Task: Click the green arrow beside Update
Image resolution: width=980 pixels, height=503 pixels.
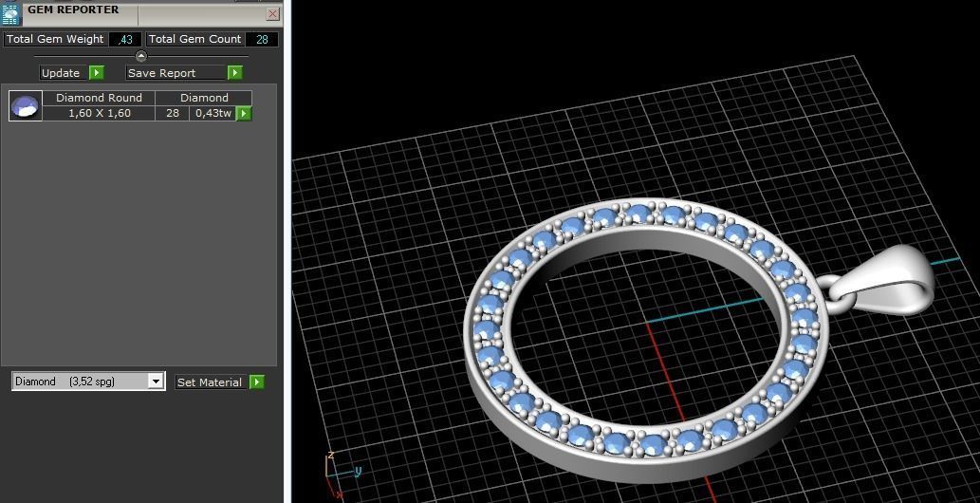Action: tap(96, 73)
